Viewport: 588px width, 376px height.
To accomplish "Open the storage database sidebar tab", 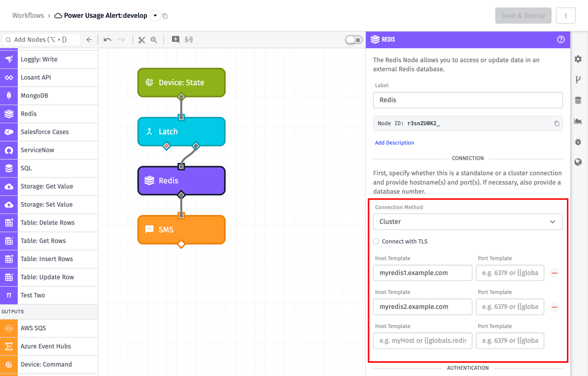I will [578, 100].
